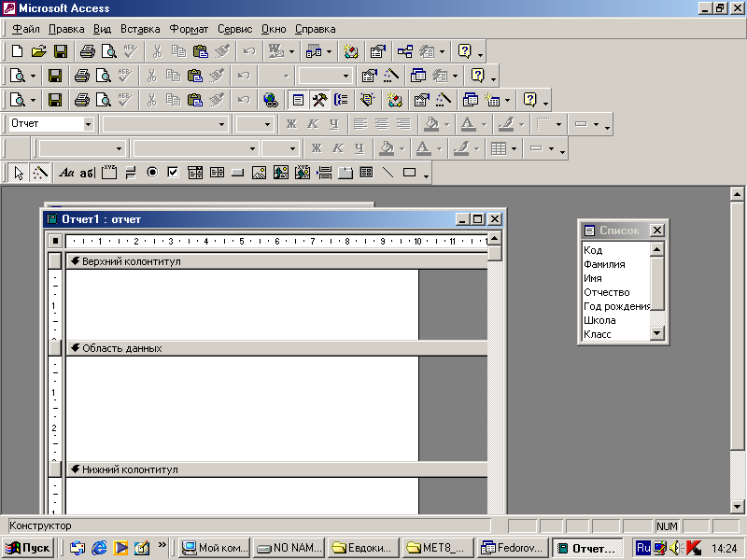
Task: Select the Tab Control tool
Action: pyautogui.click(x=345, y=173)
